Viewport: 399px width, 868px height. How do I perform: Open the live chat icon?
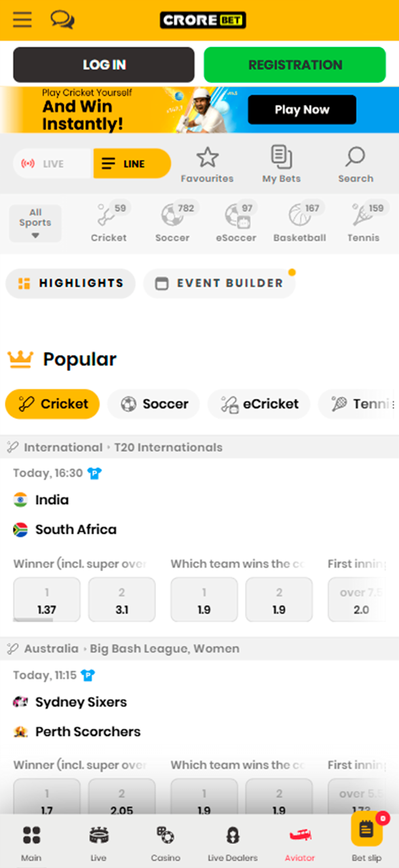point(62,20)
